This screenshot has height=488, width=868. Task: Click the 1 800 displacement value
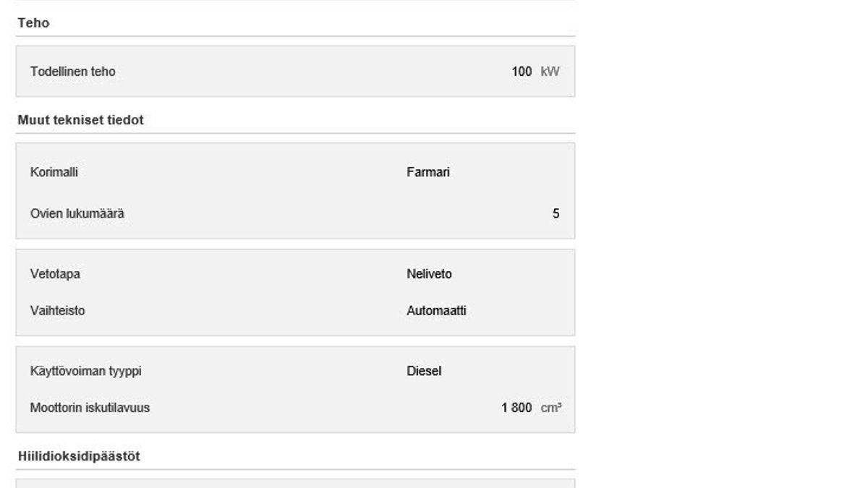click(x=516, y=408)
